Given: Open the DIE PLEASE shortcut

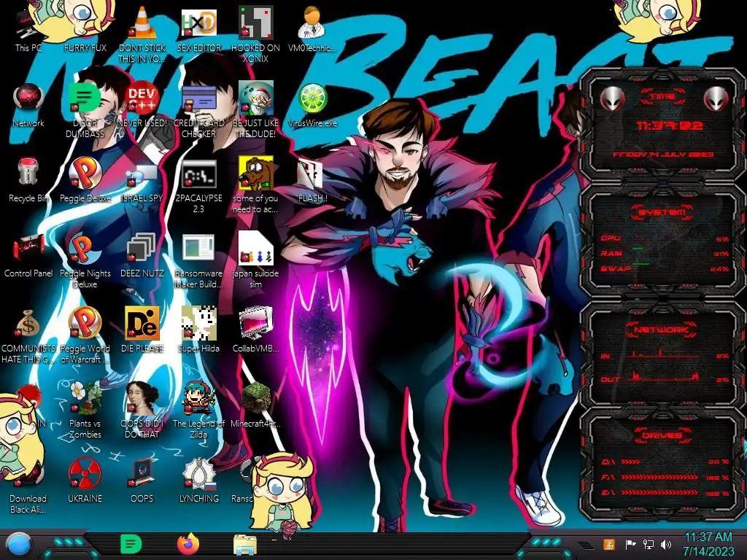Looking at the screenshot, I should (x=142, y=331).
